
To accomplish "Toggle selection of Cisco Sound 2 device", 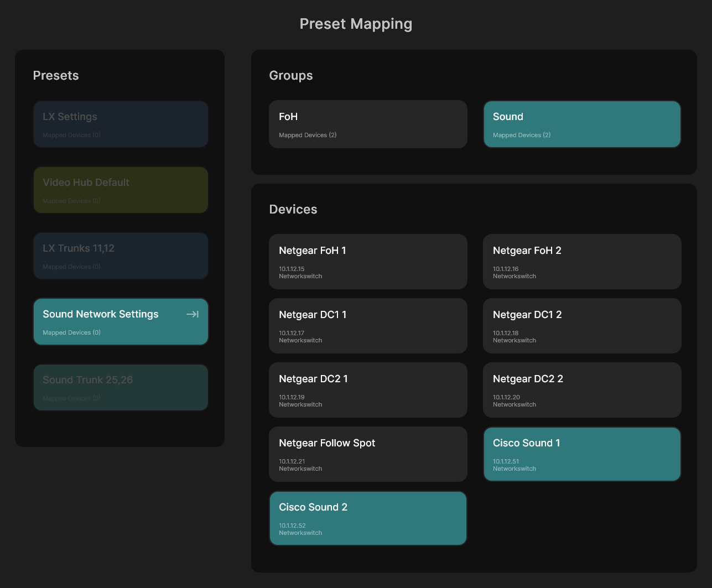I will [x=367, y=518].
